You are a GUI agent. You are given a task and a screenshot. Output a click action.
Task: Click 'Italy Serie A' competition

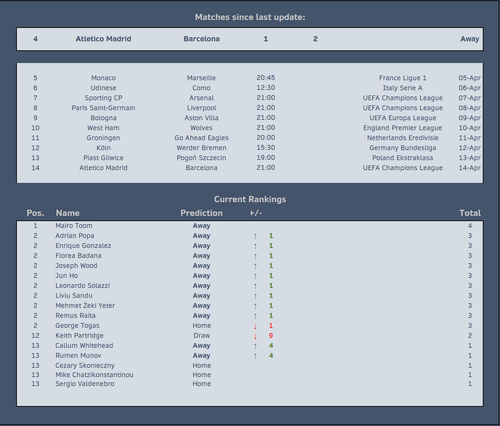[403, 88]
